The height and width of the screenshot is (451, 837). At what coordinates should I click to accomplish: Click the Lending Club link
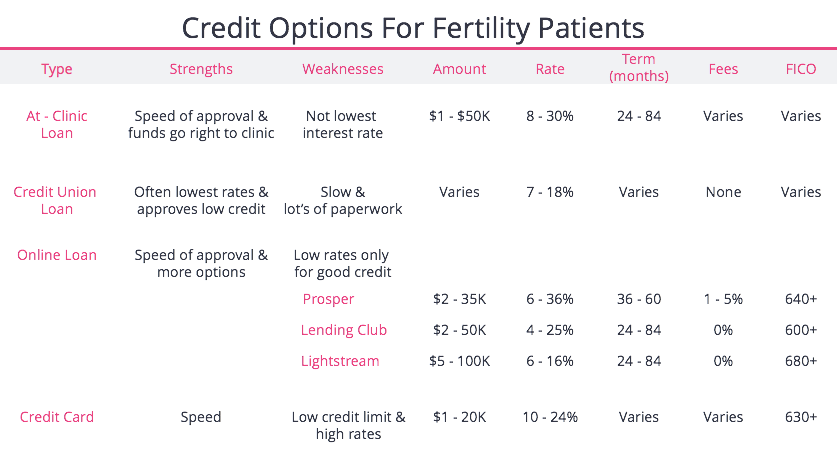click(x=343, y=330)
